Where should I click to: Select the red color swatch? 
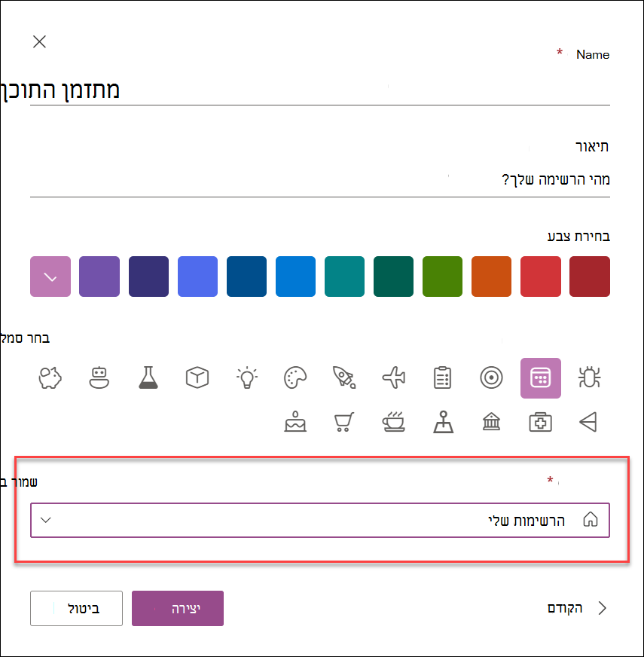click(x=541, y=277)
